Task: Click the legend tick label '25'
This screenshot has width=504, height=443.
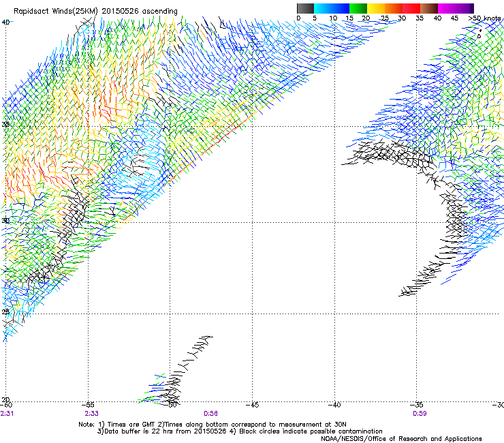Action: 384,18
